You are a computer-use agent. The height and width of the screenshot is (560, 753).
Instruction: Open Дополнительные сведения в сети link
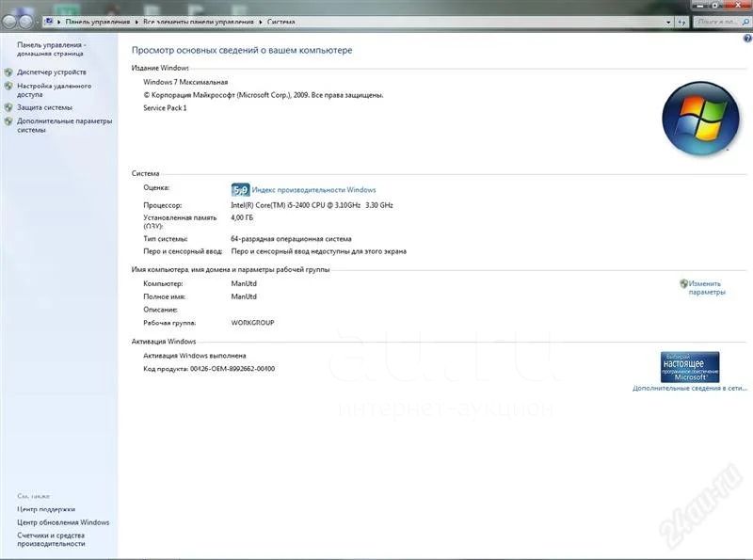click(x=690, y=388)
